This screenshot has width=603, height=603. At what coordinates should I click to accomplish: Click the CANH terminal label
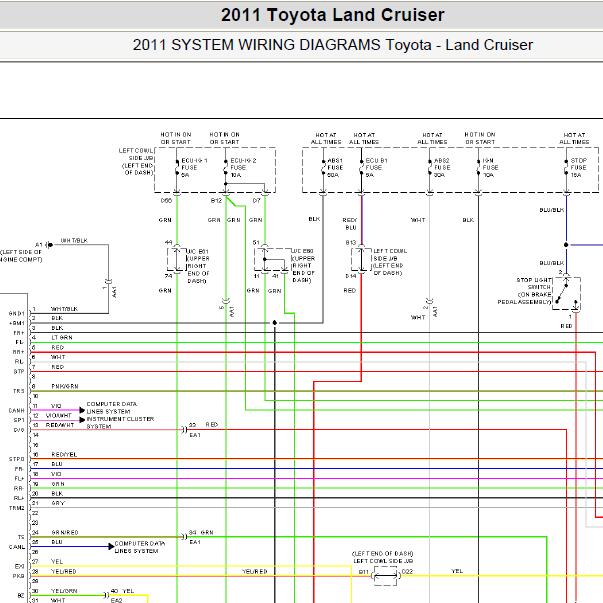click(x=17, y=411)
